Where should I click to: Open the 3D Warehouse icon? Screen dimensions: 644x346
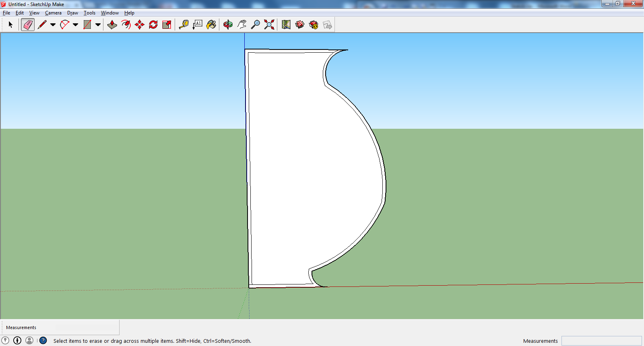[300, 25]
